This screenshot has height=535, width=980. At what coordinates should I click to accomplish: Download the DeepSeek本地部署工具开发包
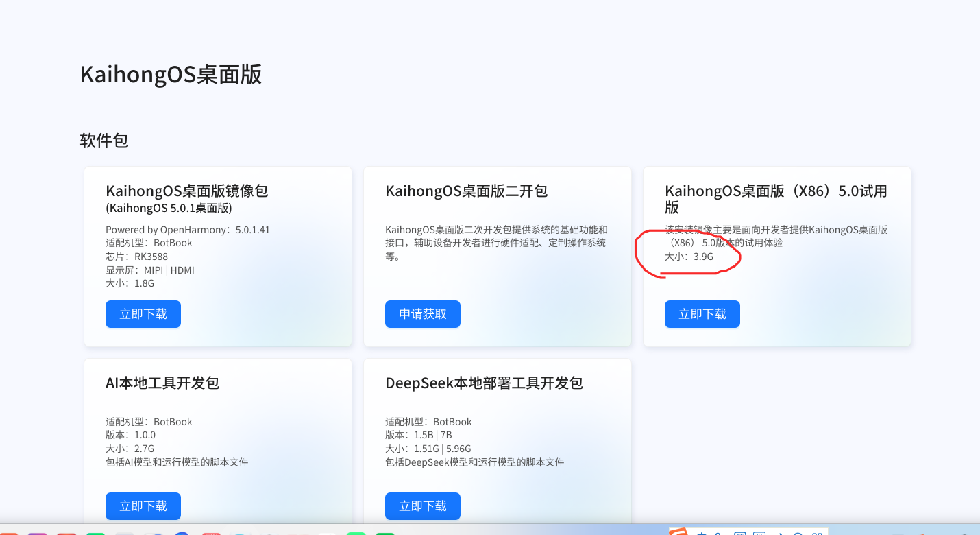(423, 506)
